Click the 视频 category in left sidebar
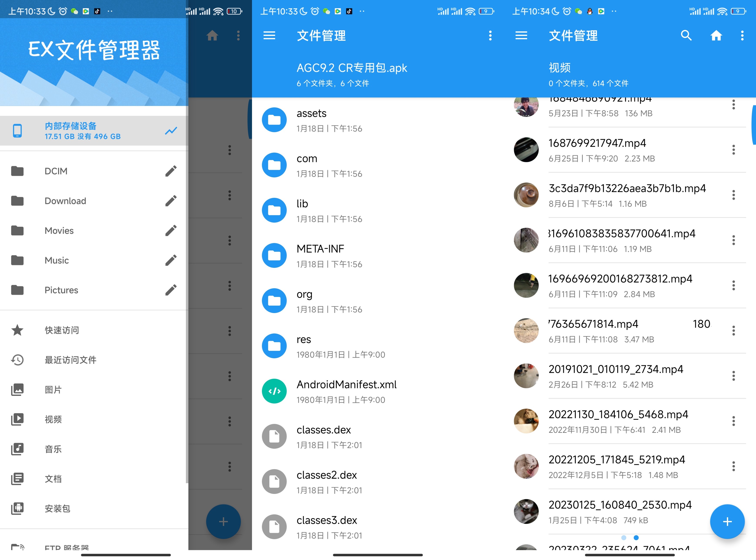The width and height of the screenshot is (756, 560). tap(53, 419)
